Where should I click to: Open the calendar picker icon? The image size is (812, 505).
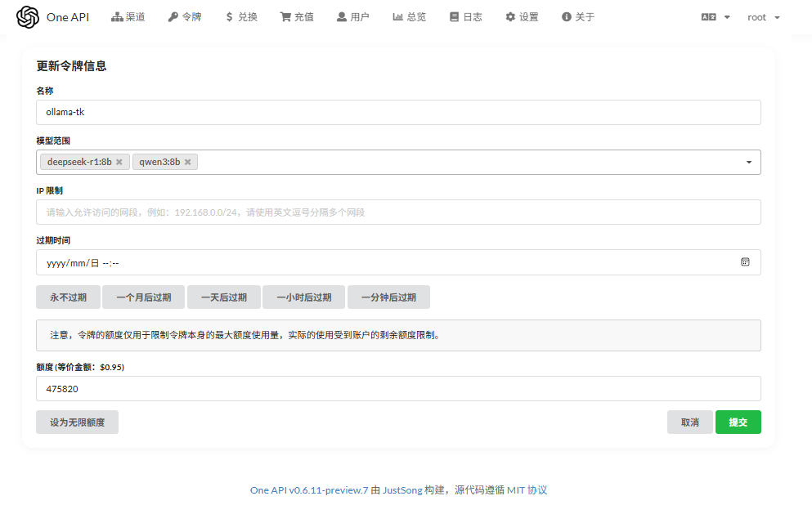[x=745, y=262]
